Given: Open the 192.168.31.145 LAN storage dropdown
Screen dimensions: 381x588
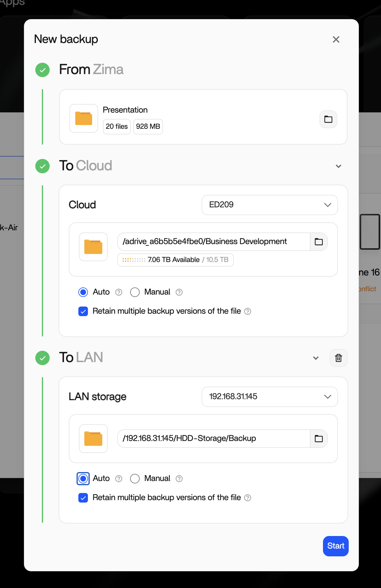Looking at the screenshot, I should pyautogui.click(x=270, y=397).
